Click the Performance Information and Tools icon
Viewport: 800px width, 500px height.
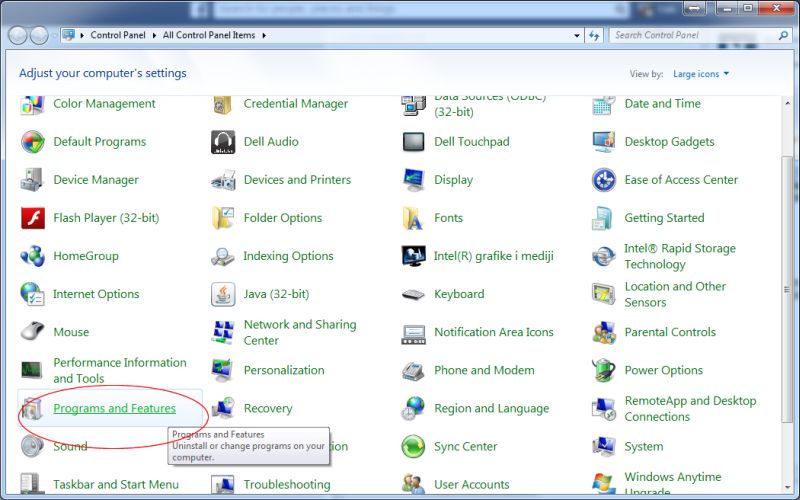[x=32, y=370]
